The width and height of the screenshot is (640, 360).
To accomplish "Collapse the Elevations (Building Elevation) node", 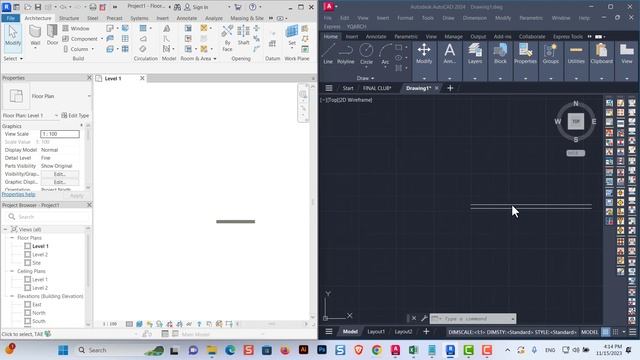I will [12, 296].
